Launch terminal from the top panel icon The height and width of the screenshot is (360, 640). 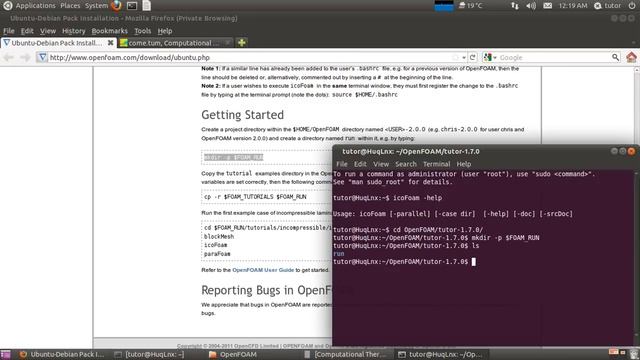click(132, 6)
